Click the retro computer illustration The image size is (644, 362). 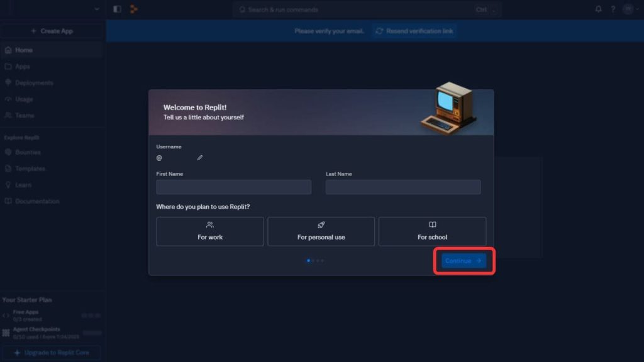[449, 108]
